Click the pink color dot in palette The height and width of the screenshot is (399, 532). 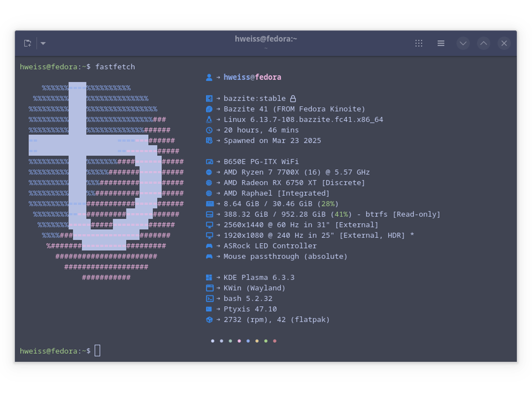click(x=239, y=341)
